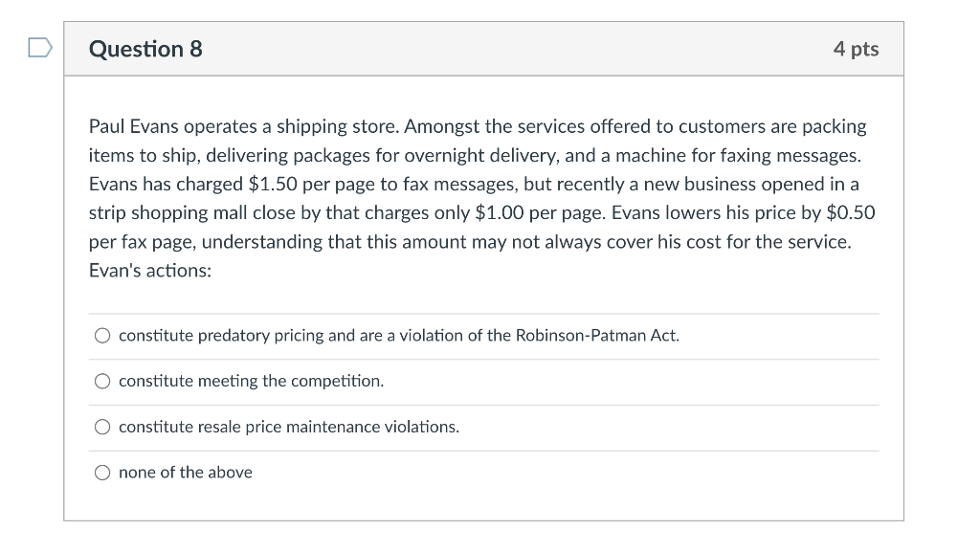Click the answer text mentioning Robinson-Patman Act
The image size is (980, 552).
[398, 336]
